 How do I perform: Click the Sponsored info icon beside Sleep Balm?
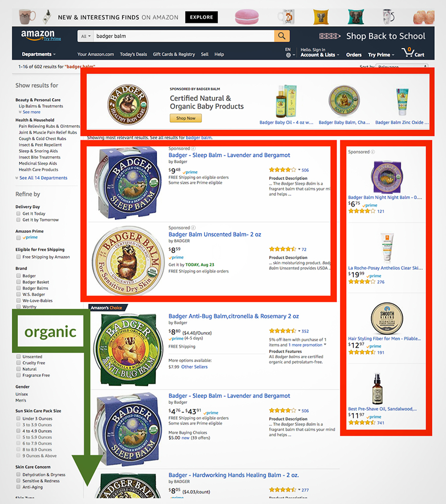tap(193, 149)
